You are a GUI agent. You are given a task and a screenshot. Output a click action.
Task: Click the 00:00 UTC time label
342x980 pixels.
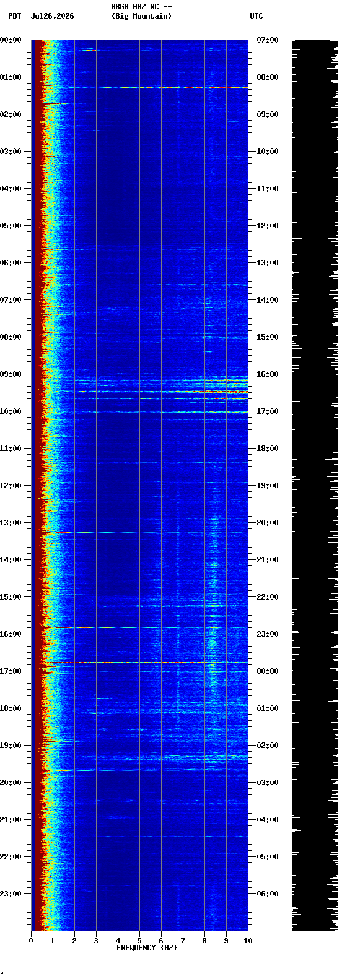267,671
